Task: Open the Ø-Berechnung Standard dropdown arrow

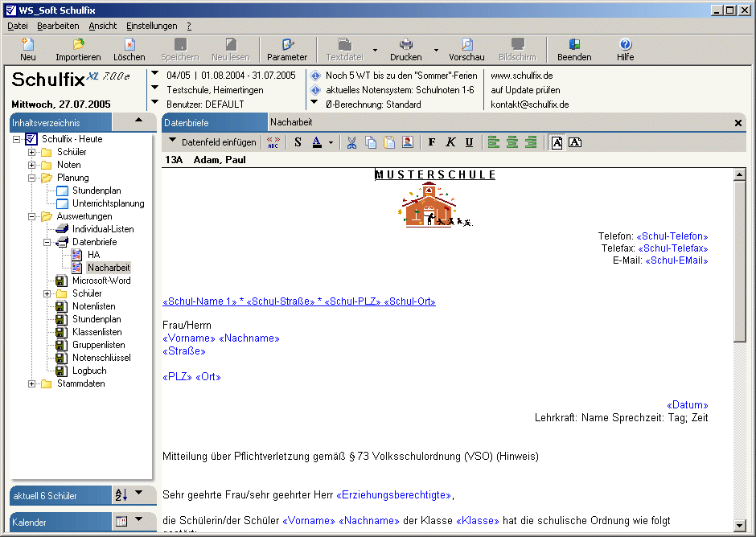Action: [x=314, y=102]
